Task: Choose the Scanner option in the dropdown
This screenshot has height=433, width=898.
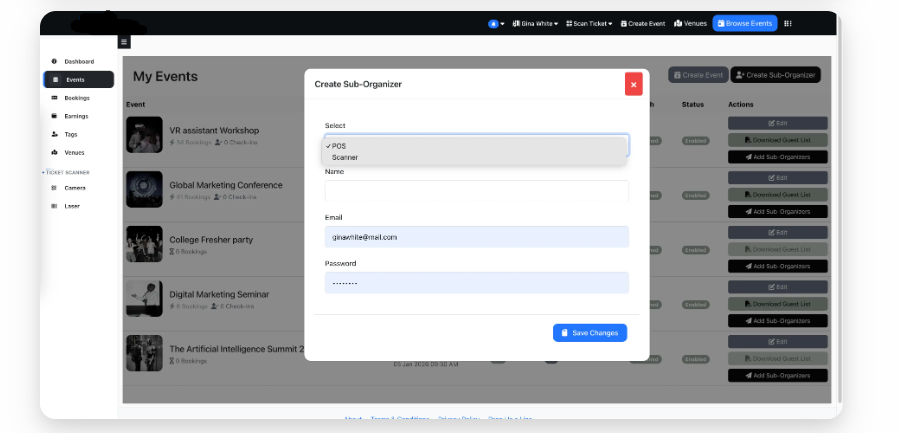Action: click(345, 157)
